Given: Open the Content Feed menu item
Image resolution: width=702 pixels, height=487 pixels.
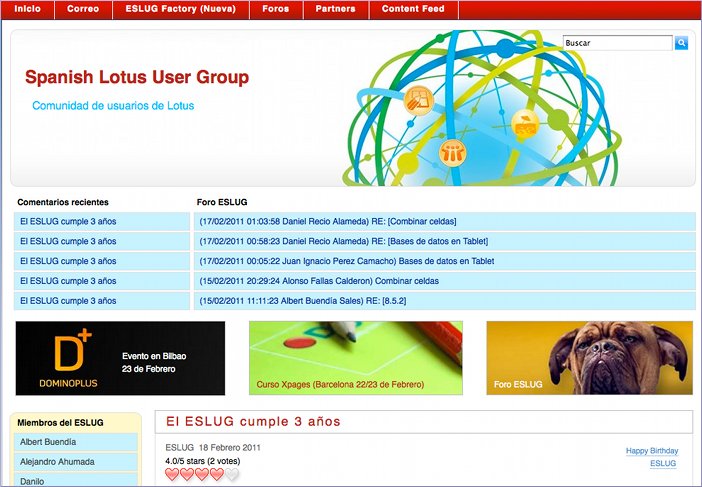Looking at the screenshot, I should point(413,9).
